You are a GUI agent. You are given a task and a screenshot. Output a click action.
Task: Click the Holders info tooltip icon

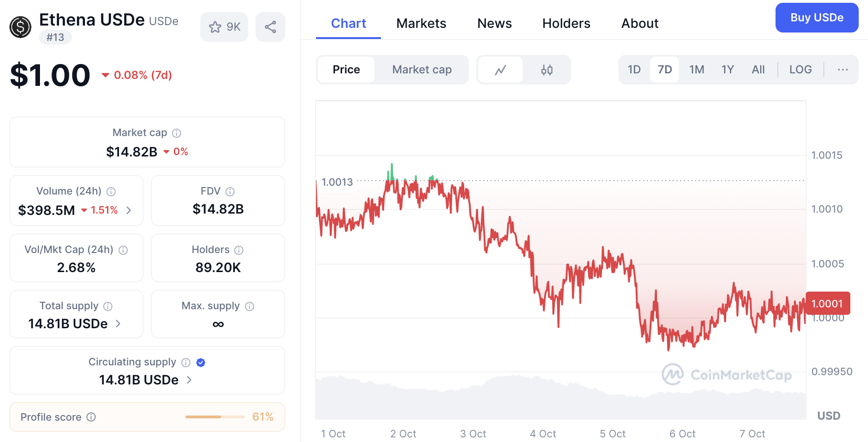click(238, 250)
